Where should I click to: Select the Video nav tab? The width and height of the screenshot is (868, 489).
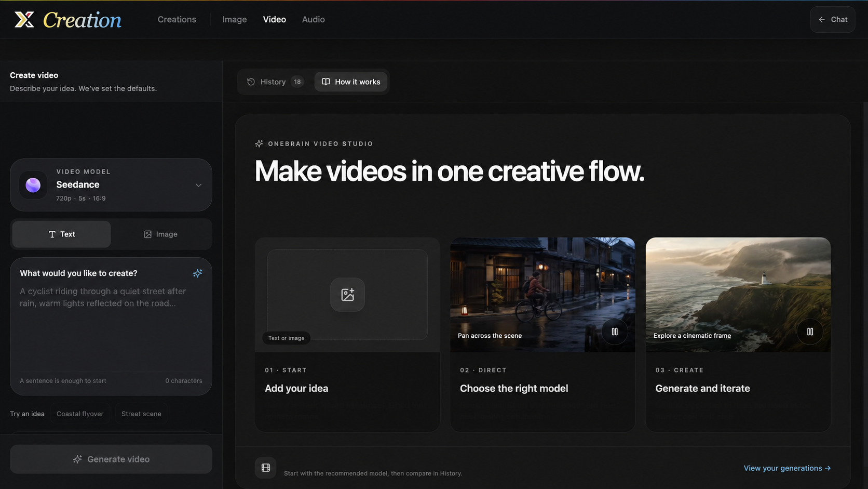pyautogui.click(x=274, y=19)
